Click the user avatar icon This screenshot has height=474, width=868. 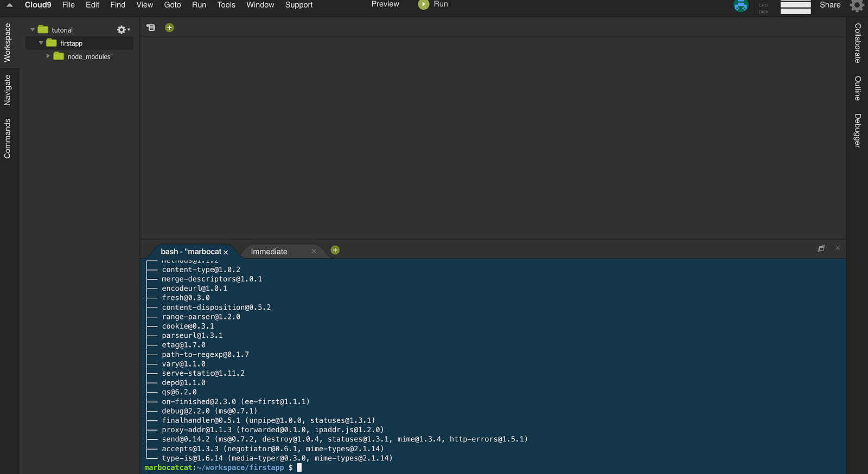tap(741, 6)
